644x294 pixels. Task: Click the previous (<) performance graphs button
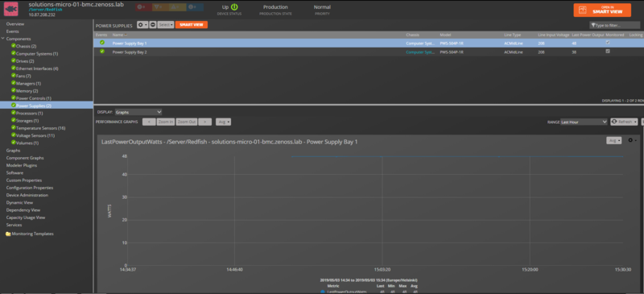[149, 122]
